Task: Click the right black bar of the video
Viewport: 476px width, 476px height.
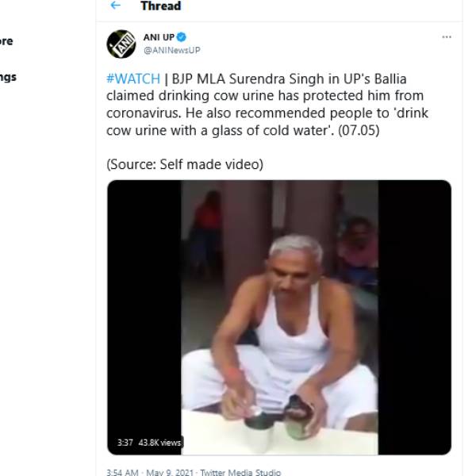Action: point(414,317)
